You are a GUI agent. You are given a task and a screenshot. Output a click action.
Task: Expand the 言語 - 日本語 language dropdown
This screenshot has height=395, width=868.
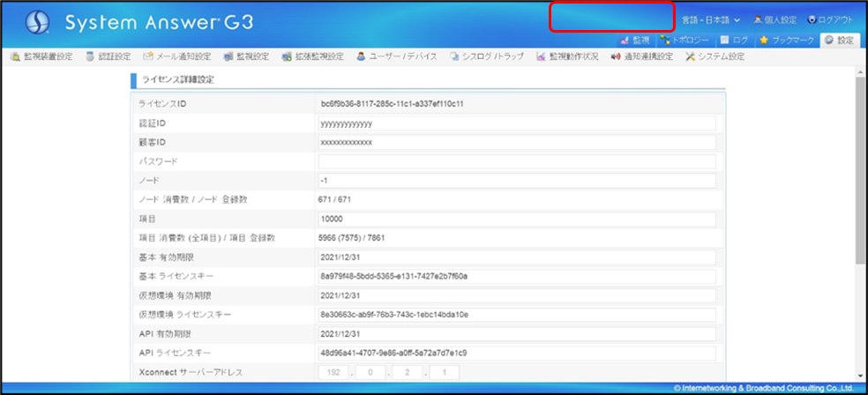click(x=710, y=19)
